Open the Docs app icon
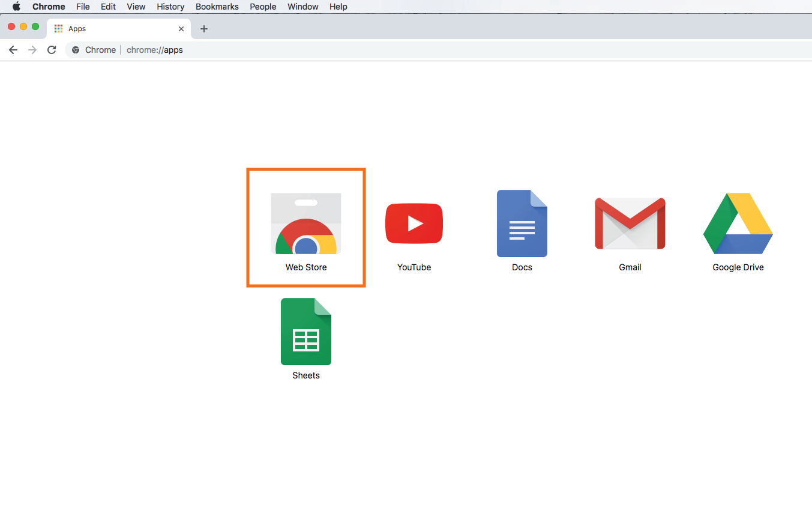812x507 pixels. tap(522, 223)
